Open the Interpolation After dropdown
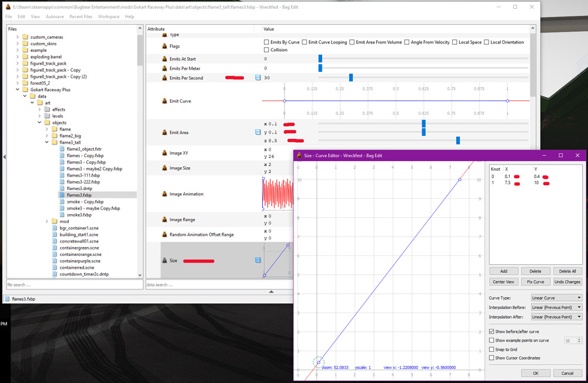 pyautogui.click(x=556, y=317)
